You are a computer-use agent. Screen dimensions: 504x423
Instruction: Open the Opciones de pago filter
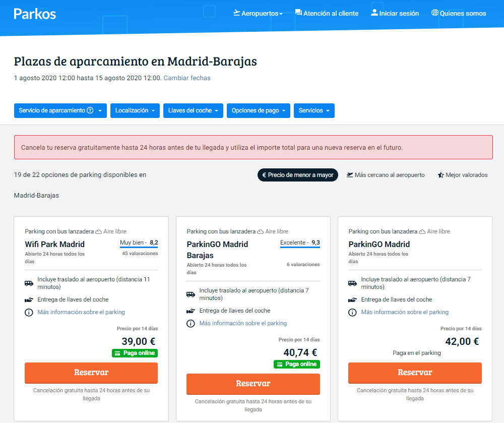[x=259, y=110]
